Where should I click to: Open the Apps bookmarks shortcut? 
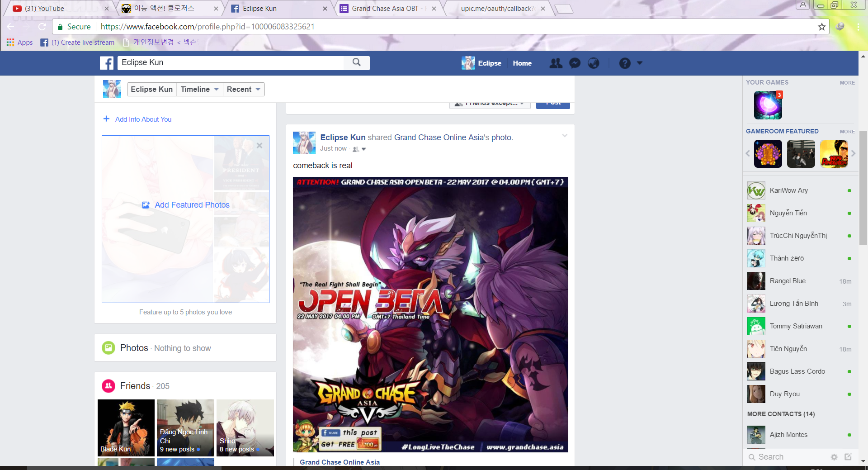click(20, 42)
